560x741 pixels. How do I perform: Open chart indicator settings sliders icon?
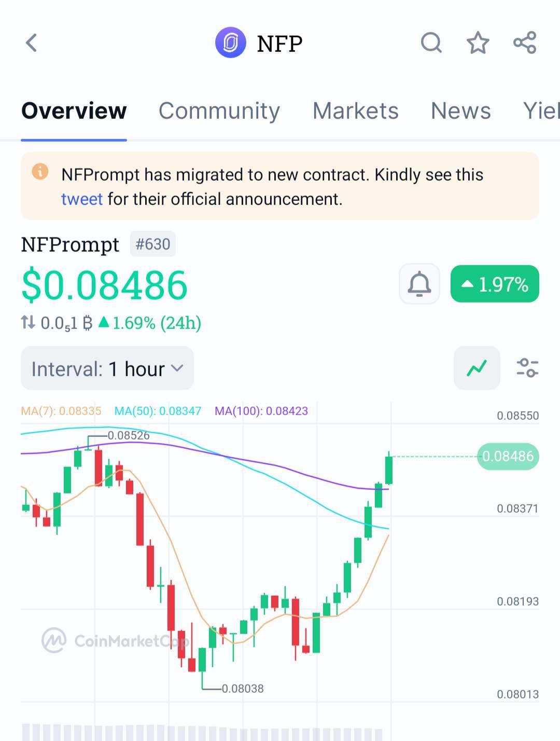(527, 368)
